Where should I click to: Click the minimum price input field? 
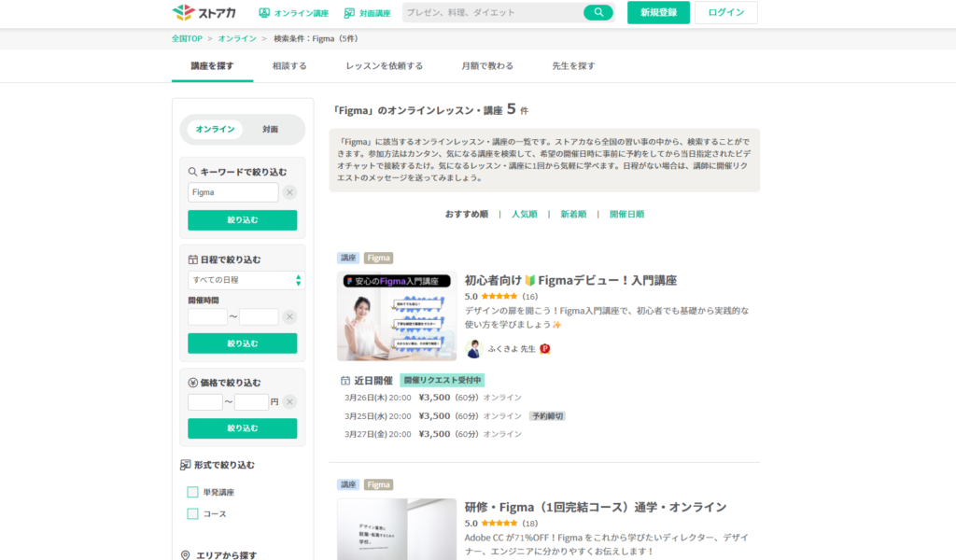pyautogui.click(x=205, y=402)
